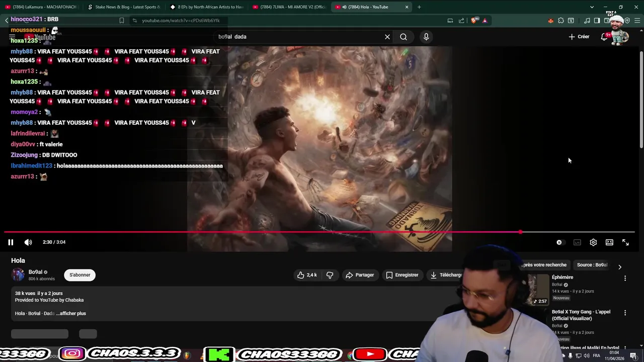This screenshot has width=644, height=362.
Task: Open a new browser tab
Action: coord(419,7)
